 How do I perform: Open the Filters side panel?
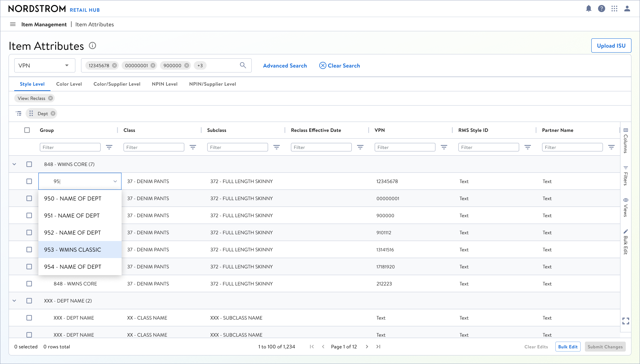click(626, 176)
